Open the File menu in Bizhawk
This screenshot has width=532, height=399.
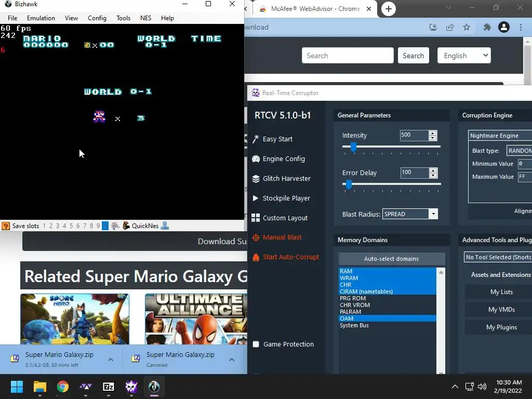pos(12,18)
